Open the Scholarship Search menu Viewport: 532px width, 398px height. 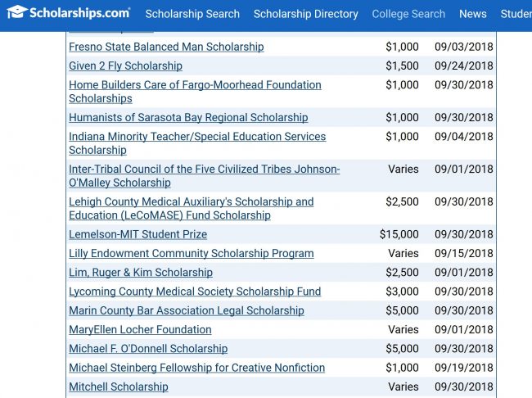192,14
